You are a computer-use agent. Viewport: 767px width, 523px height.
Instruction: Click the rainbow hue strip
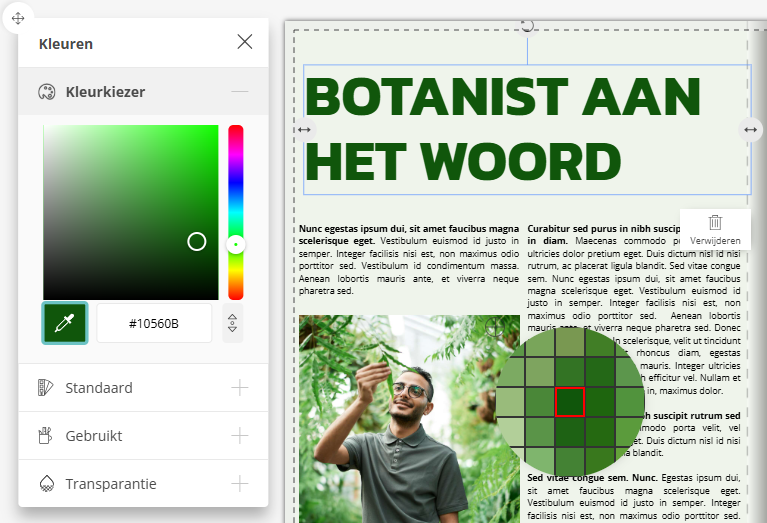coord(236,212)
